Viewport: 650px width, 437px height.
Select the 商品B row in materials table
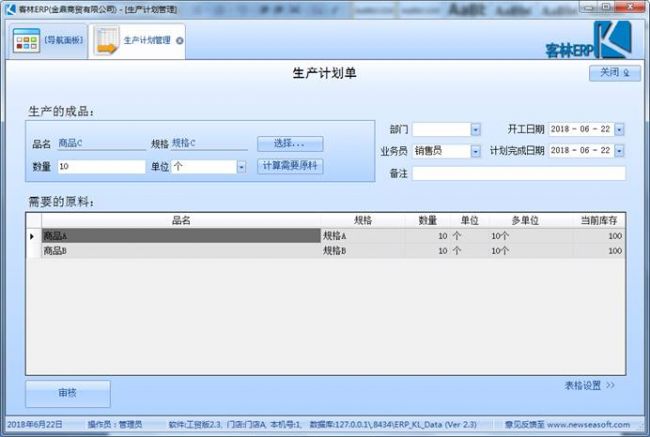point(180,251)
